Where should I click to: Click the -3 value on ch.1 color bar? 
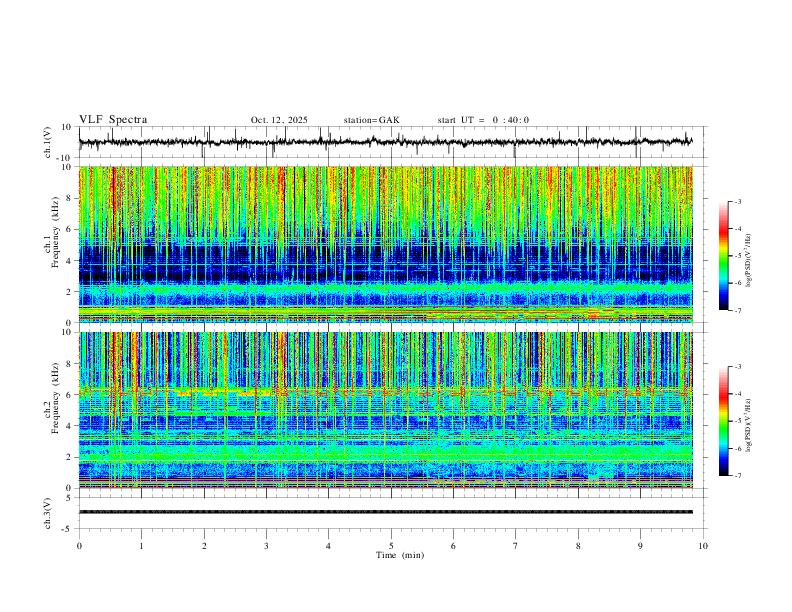(x=737, y=201)
